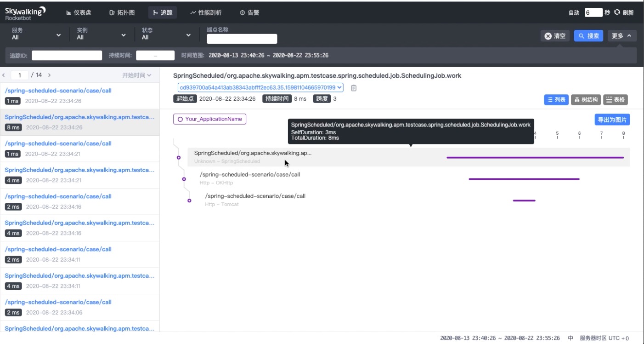The width and height of the screenshot is (644, 344).
Task: Switch to the 拓扑图 topology tab
Action: coord(122,13)
